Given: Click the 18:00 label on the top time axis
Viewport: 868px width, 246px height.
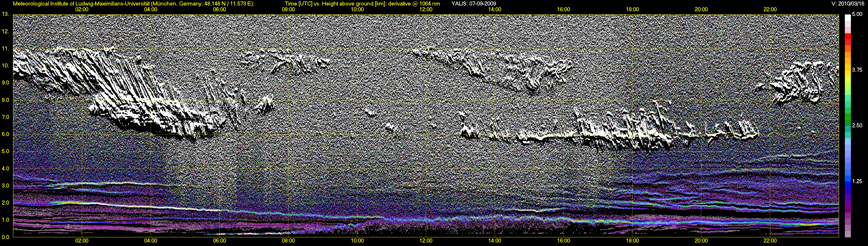Looking at the screenshot, I should pyautogui.click(x=632, y=10).
